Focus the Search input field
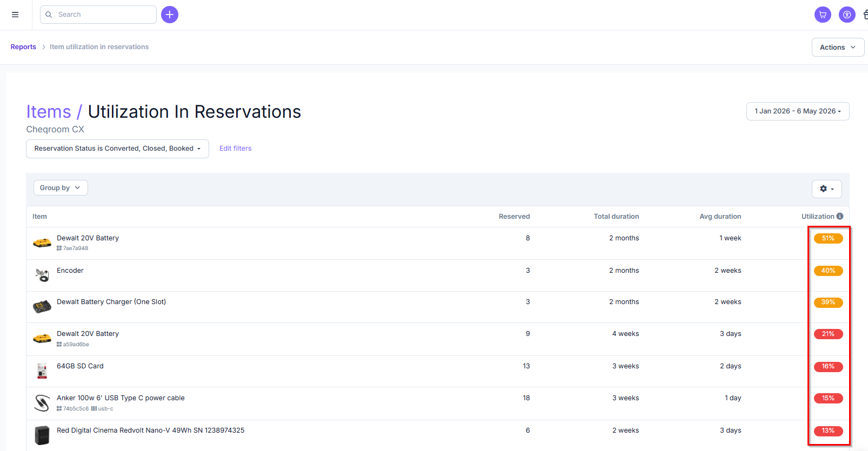Viewport: 868px width, 451px height. point(98,15)
